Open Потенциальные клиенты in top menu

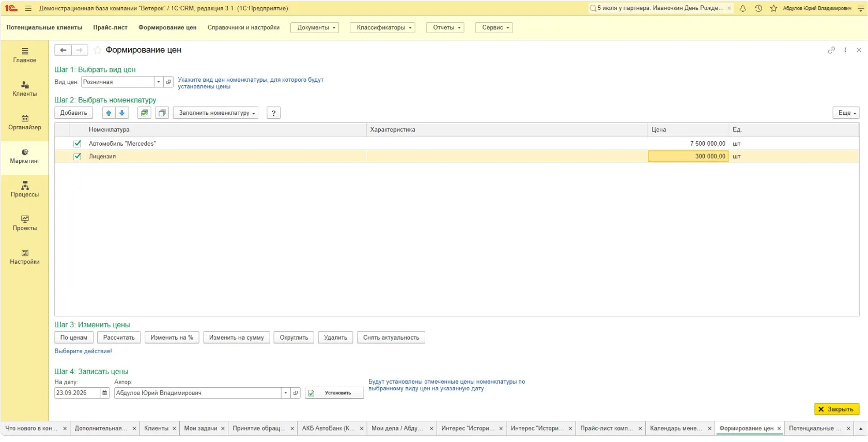pyautogui.click(x=44, y=27)
